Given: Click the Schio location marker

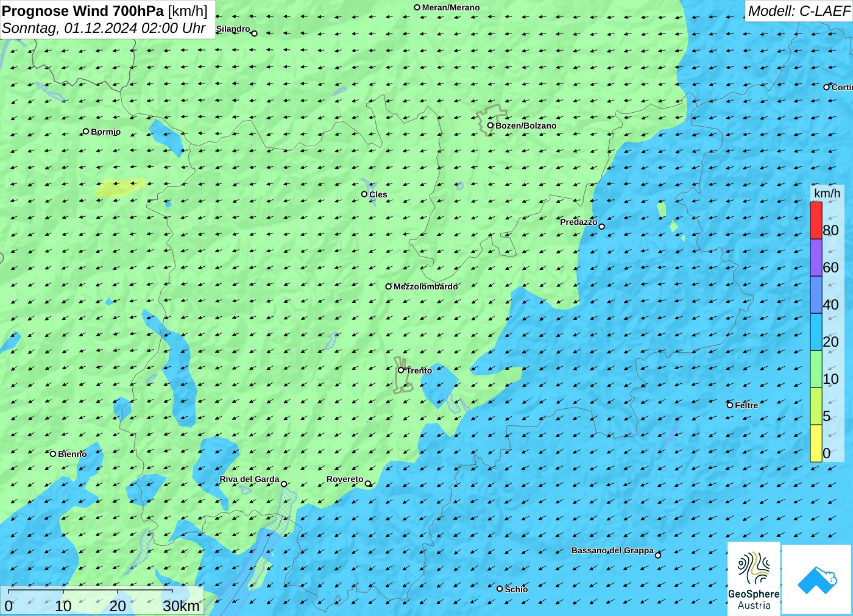Looking at the screenshot, I should [500, 589].
